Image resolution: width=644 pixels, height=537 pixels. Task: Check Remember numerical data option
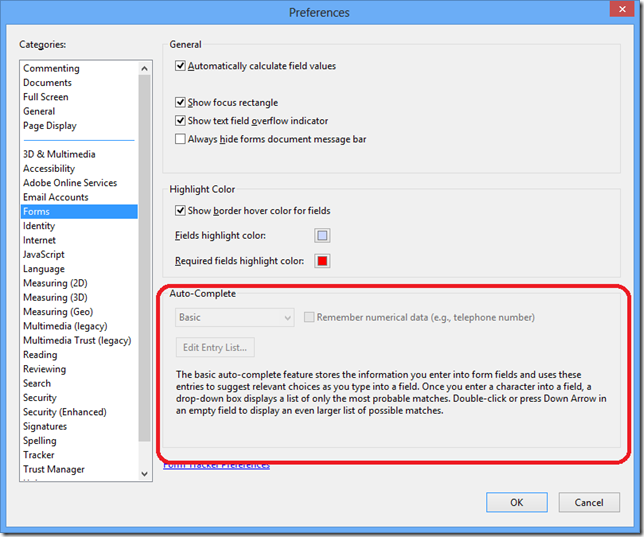pyautogui.click(x=309, y=317)
